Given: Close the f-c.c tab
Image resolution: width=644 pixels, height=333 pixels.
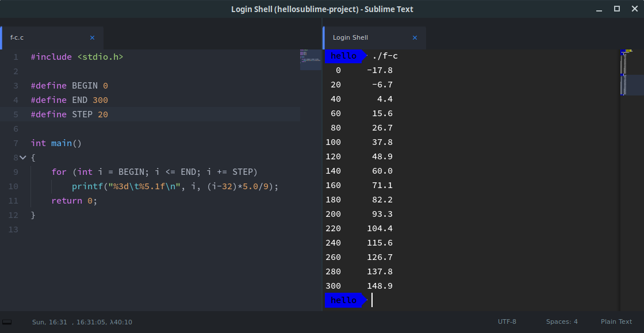Looking at the screenshot, I should tap(92, 38).
